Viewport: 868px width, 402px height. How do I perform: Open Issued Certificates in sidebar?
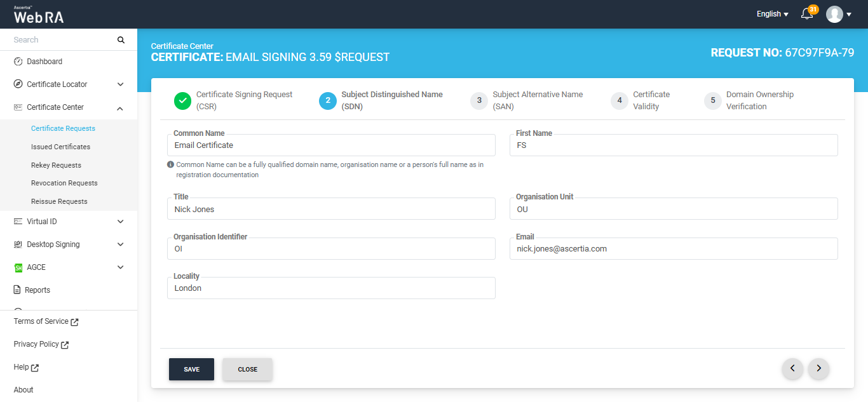(x=60, y=147)
